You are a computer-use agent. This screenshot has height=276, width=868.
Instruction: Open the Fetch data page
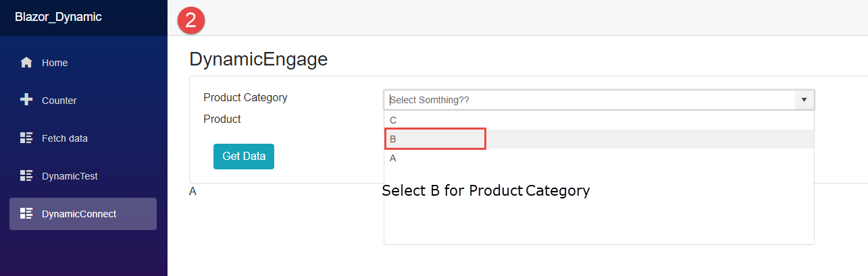[x=65, y=138]
